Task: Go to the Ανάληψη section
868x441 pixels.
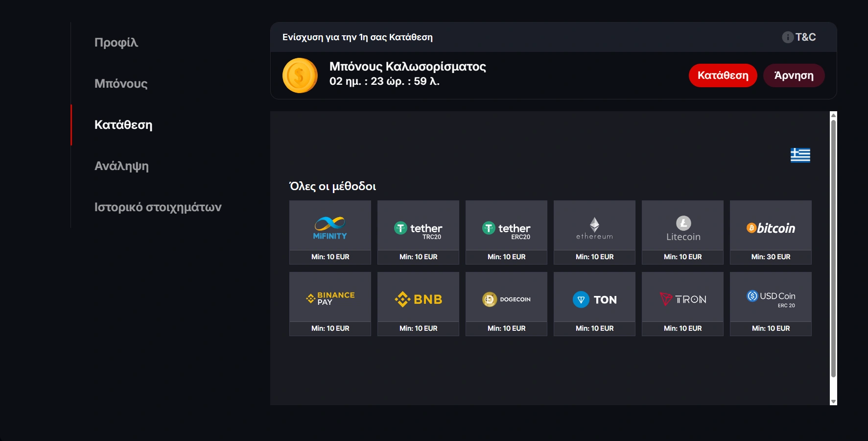Action: point(121,166)
